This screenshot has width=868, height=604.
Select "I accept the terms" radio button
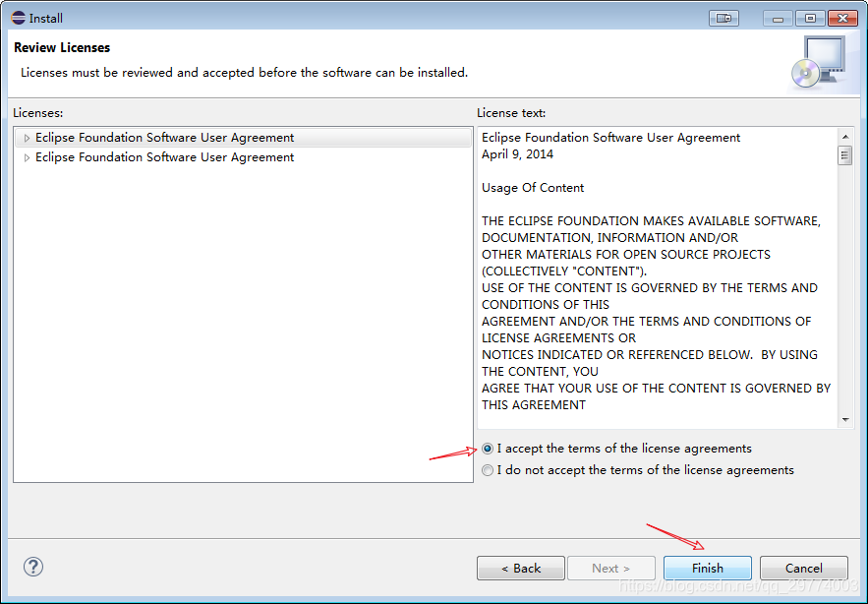click(488, 449)
